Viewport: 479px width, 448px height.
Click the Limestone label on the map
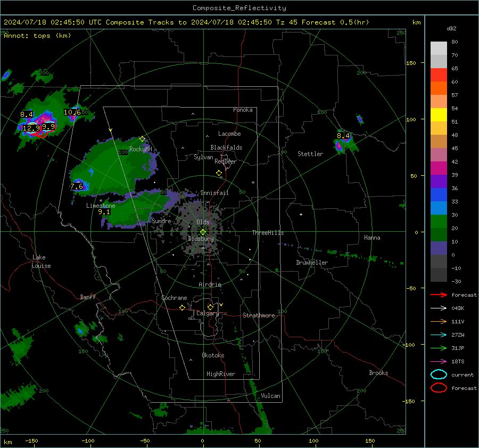[x=101, y=206]
